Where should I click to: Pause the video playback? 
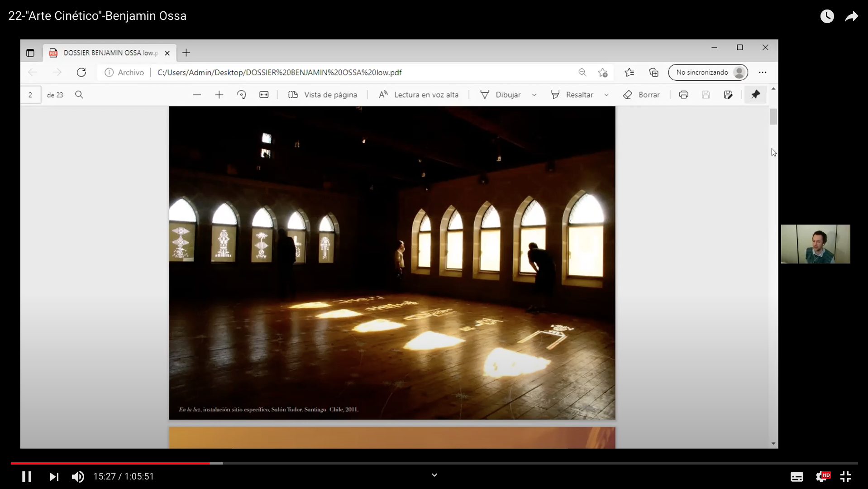(x=27, y=477)
